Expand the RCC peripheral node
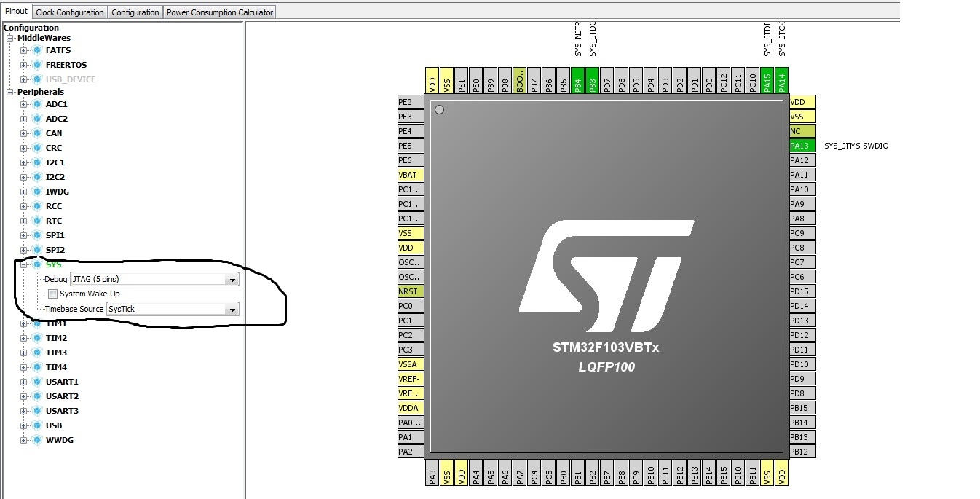Image resolution: width=980 pixels, height=499 pixels. pos(23,206)
